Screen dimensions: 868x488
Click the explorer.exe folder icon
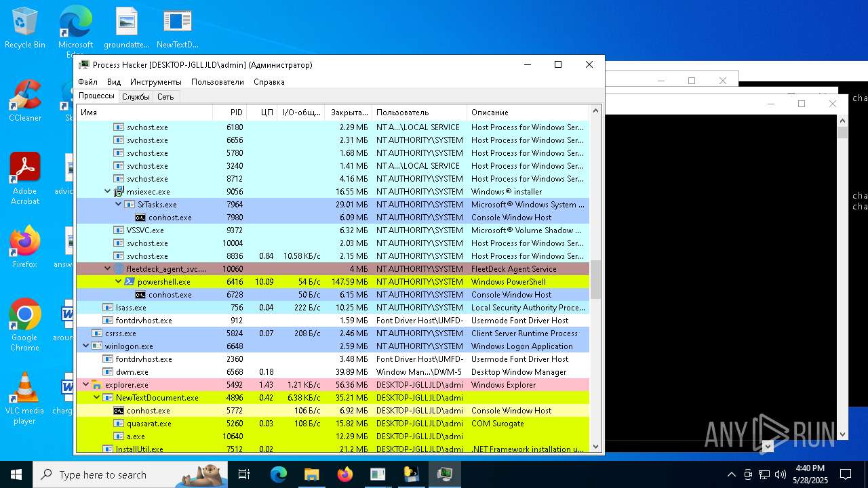97,385
